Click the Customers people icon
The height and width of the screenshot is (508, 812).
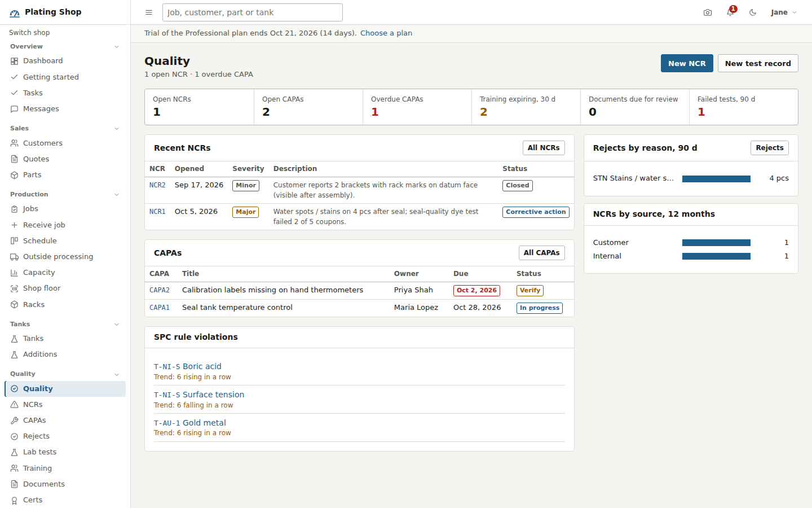coord(15,143)
